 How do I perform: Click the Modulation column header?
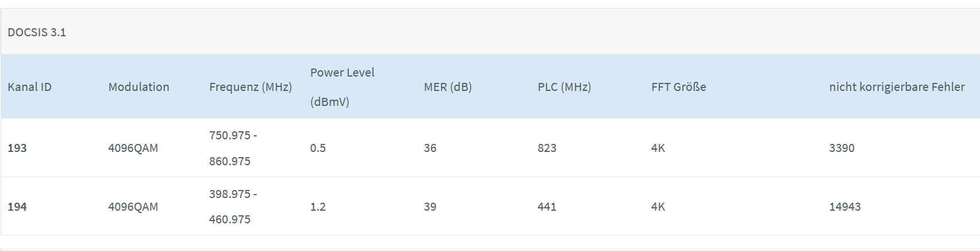pos(139,87)
